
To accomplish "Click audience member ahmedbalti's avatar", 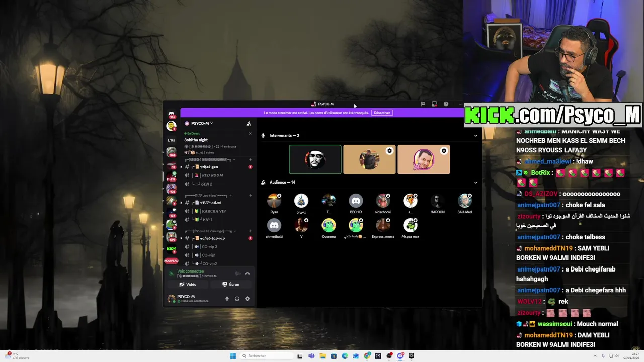I will pyautogui.click(x=274, y=225).
